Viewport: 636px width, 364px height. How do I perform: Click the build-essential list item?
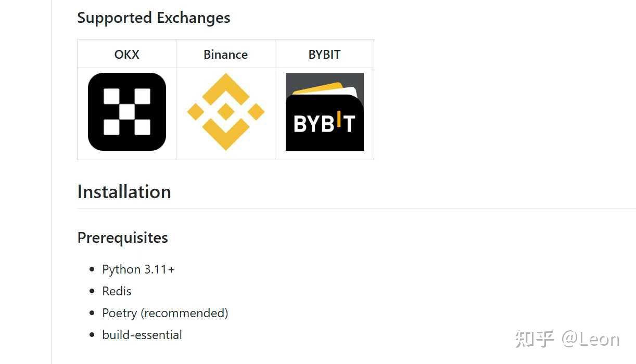(x=142, y=335)
